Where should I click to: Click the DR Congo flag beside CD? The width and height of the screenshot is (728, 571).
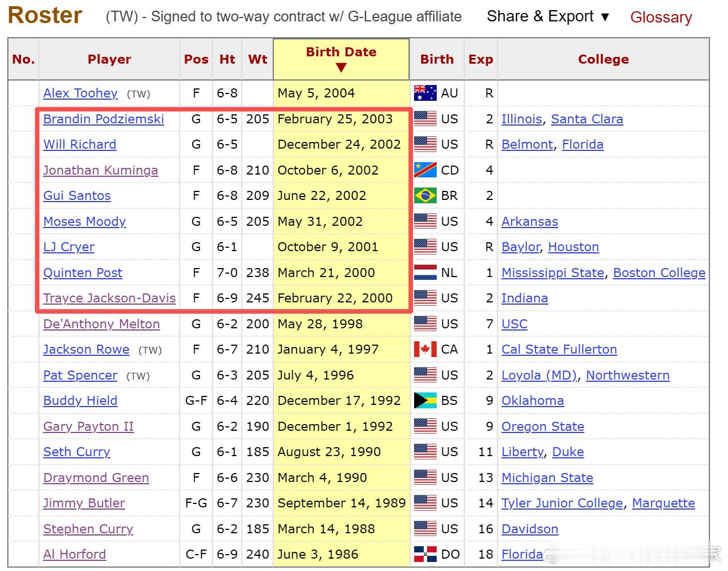point(425,170)
